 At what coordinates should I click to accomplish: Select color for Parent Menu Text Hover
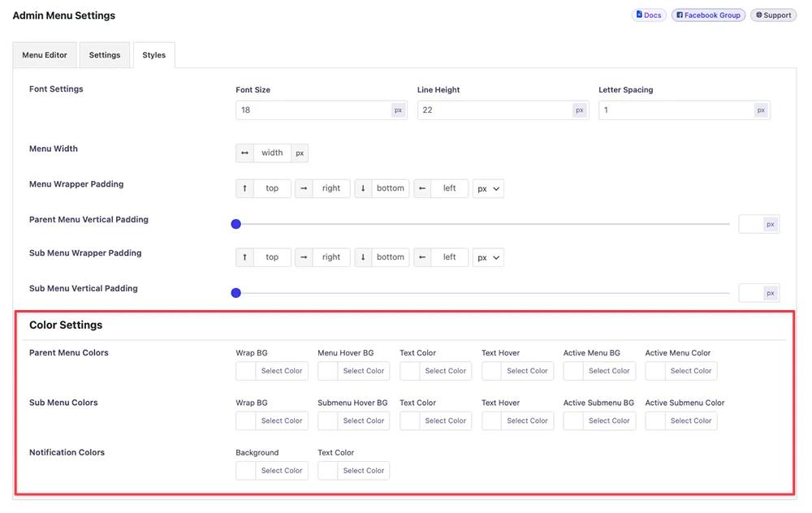[517, 371]
